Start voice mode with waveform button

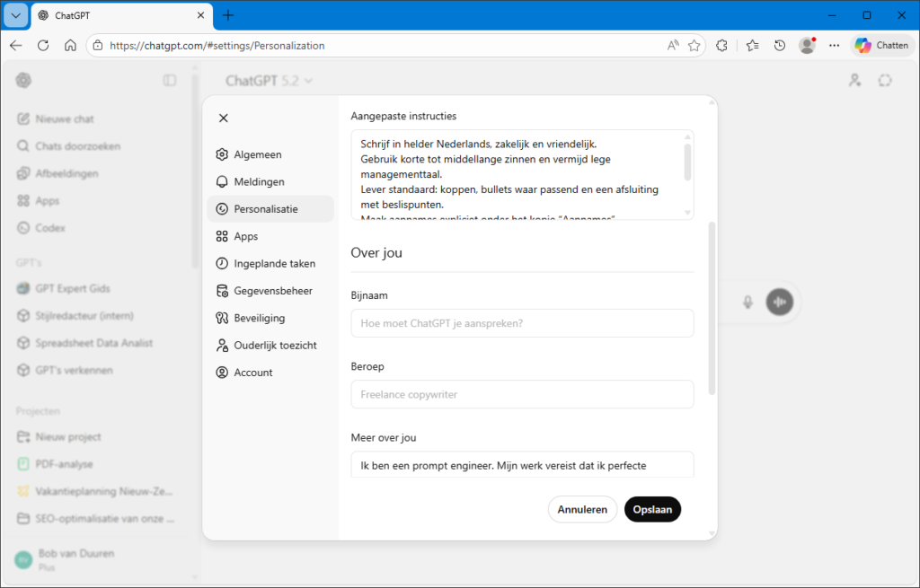click(779, 302)
